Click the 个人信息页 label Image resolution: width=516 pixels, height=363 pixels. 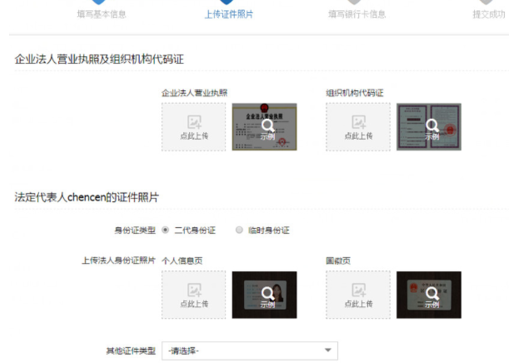pyautogui.click(x=182, y=261)
